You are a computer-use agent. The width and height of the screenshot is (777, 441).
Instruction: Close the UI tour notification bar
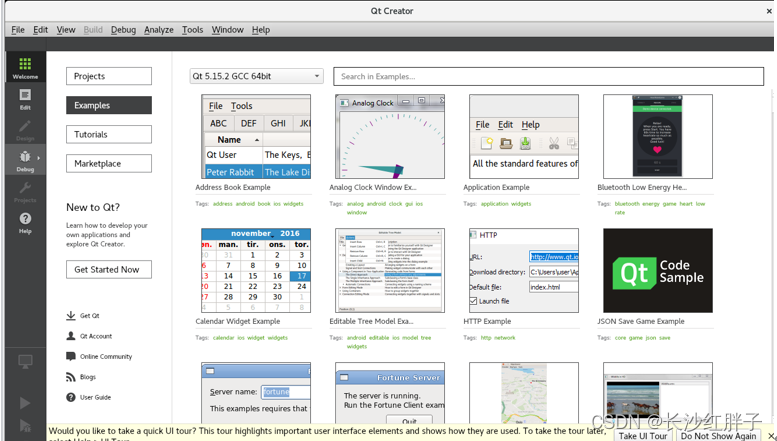point(771,436)
